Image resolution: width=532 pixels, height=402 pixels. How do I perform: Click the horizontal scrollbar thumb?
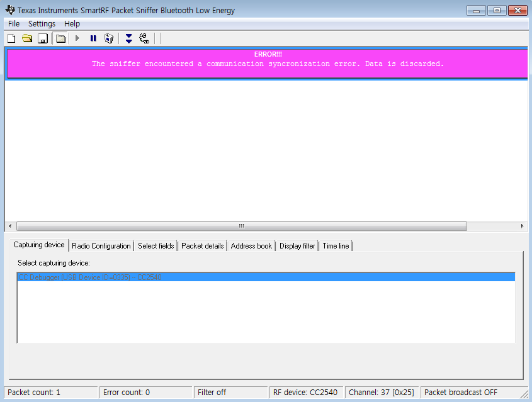tap(242, 226)
